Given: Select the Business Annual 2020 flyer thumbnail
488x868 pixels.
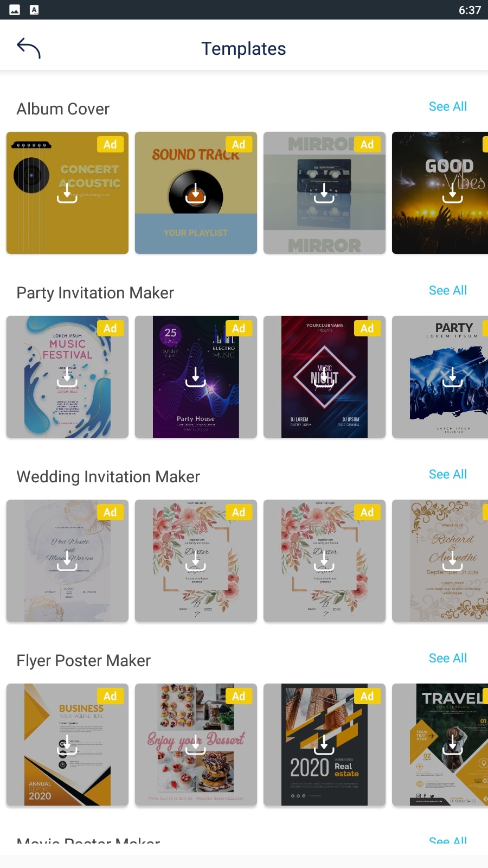Looking at the screenshot, I should coord(67,744).
